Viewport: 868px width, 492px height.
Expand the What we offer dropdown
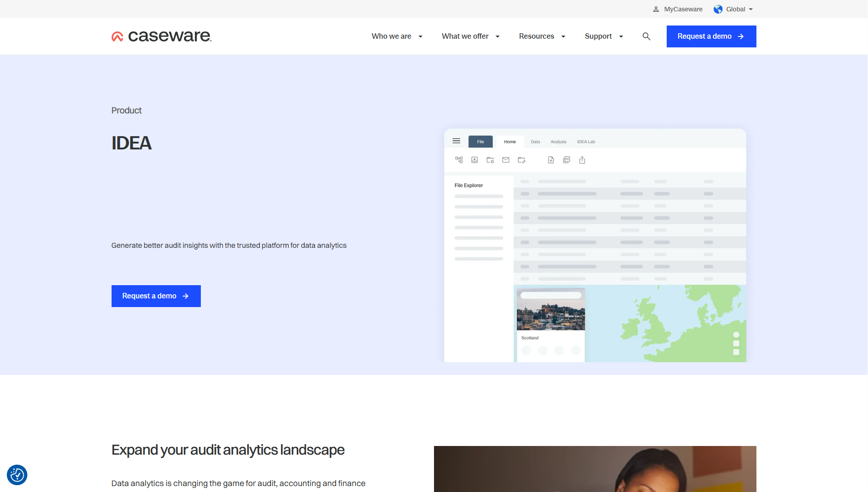pyautogui.click(x=470, y=36)
